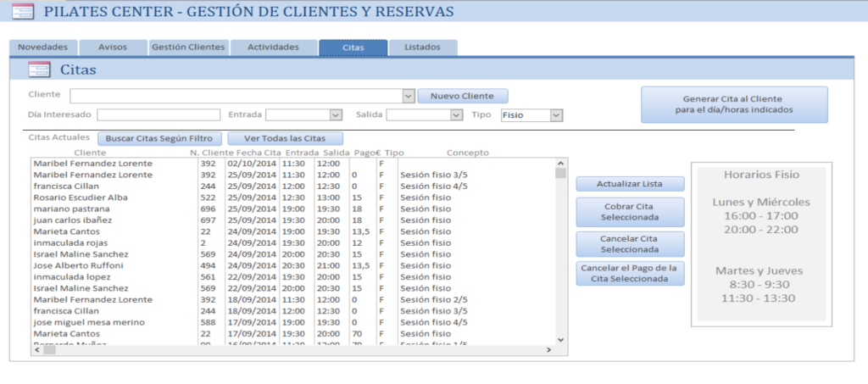Click the appointment list's scroll up arrow

coord(560,163)
